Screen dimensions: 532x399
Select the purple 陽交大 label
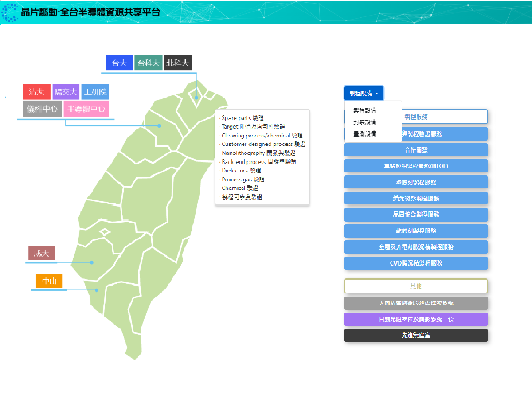66,92
